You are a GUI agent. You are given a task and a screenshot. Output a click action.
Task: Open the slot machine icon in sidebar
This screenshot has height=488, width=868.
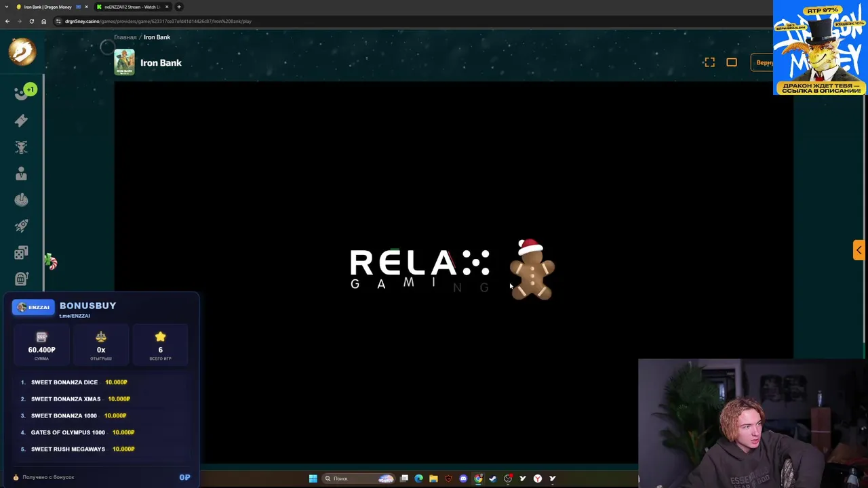[x=21, y=279]
